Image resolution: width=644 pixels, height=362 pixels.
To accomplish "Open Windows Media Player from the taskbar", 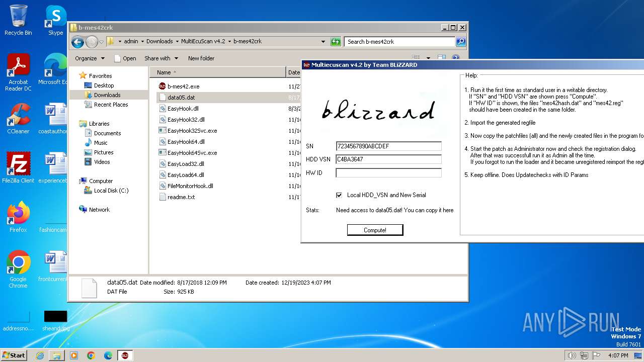I will (74, 355).
